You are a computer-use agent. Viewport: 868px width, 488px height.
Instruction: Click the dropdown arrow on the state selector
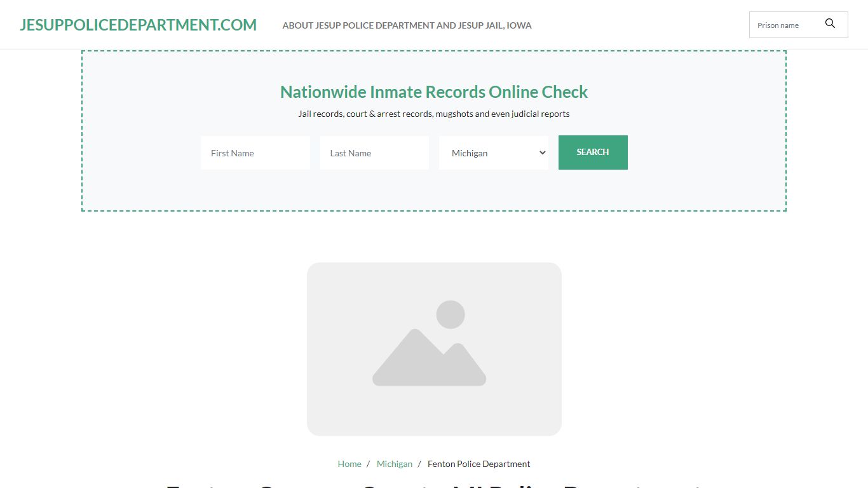(x=542, y=153)
